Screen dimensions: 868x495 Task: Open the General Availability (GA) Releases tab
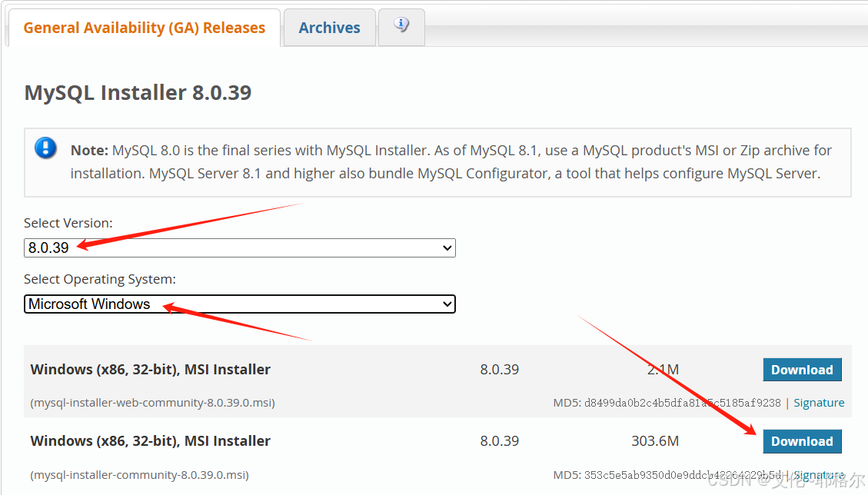point(144,28)
